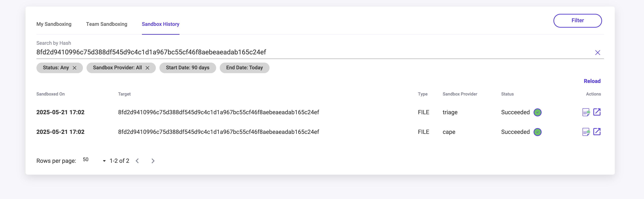This screenshot has width=644, height=199.
Task: Open the End Date: Today chip
Action: (x=244, y=68)
